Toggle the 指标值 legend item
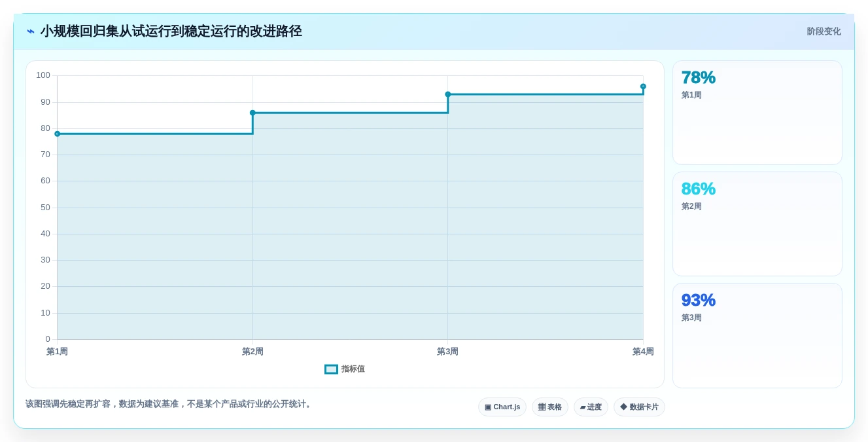 click(x=345, y=369)
